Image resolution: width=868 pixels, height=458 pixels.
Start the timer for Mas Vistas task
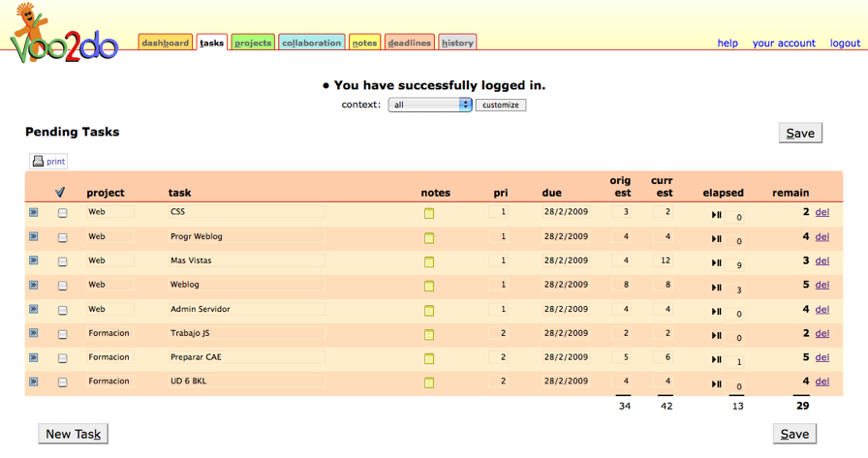(x=717, y=262)
